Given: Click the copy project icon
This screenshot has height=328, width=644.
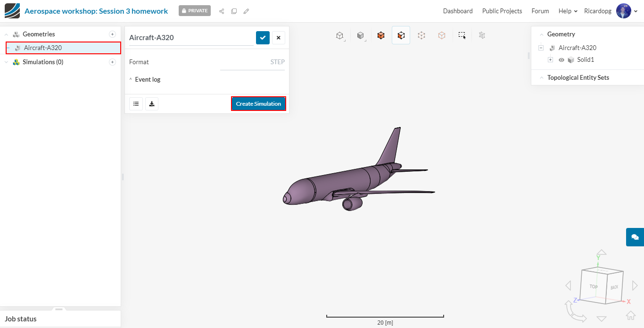Looking at the screenshot, I should pyautogui.click(x=234, y=11).
